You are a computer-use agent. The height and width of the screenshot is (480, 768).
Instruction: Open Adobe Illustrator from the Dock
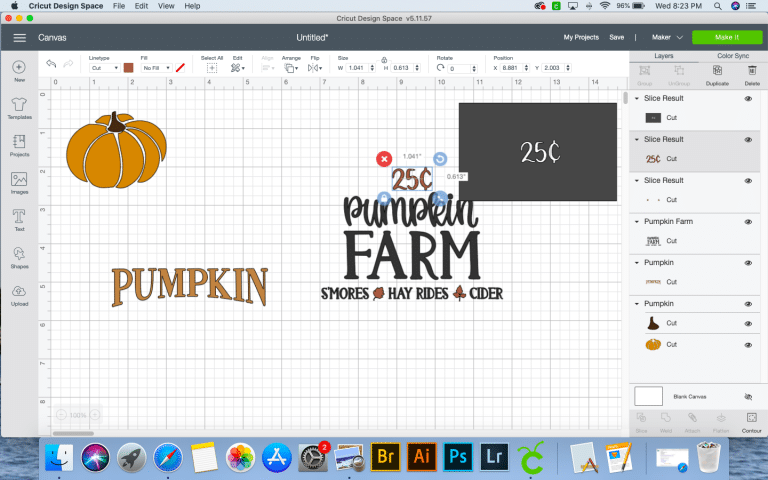point(421,456)
